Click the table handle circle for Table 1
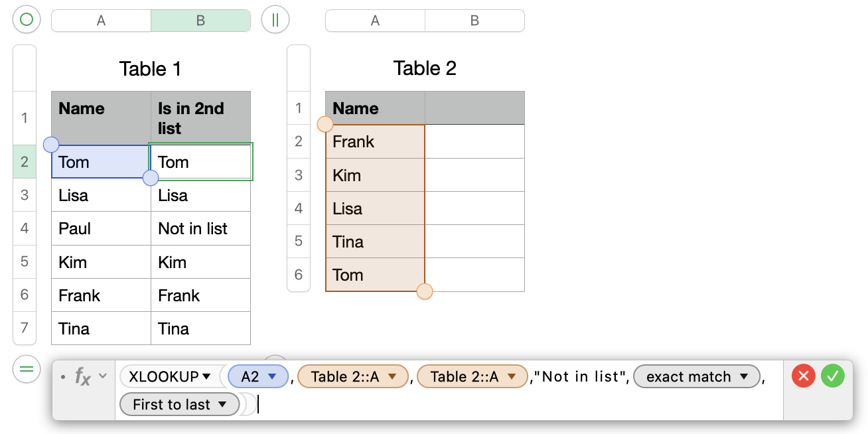The width and height of the screenshot is (868, 434). [x=27, y=20]
